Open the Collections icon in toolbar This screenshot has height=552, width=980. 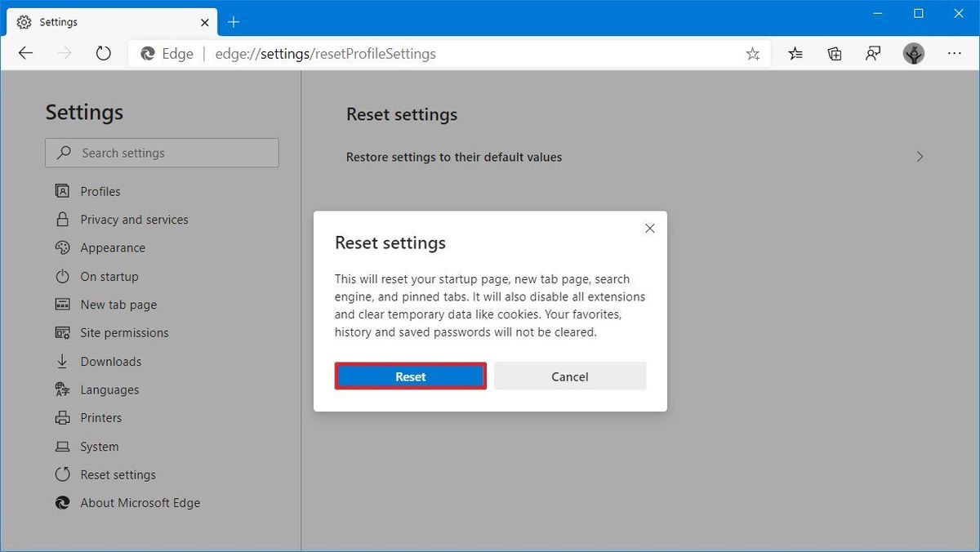point(834,53)
